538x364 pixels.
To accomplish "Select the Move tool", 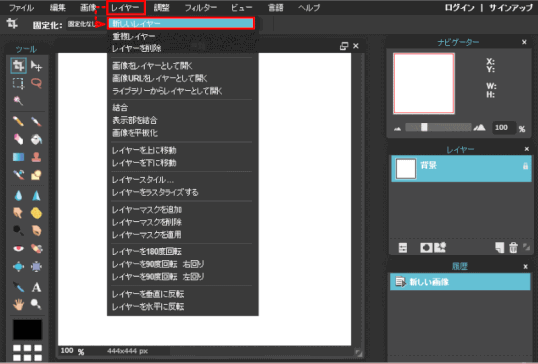I will point(36,66).
